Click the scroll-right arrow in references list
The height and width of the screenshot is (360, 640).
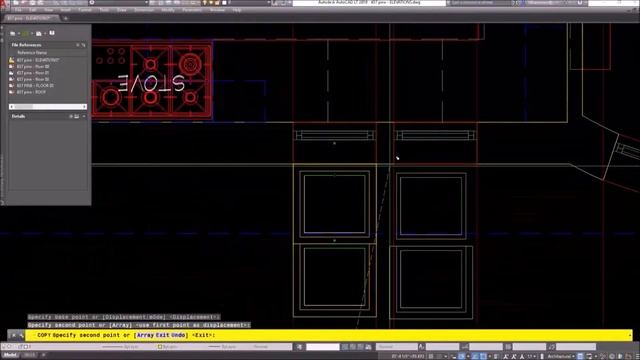tap(84, 107)
